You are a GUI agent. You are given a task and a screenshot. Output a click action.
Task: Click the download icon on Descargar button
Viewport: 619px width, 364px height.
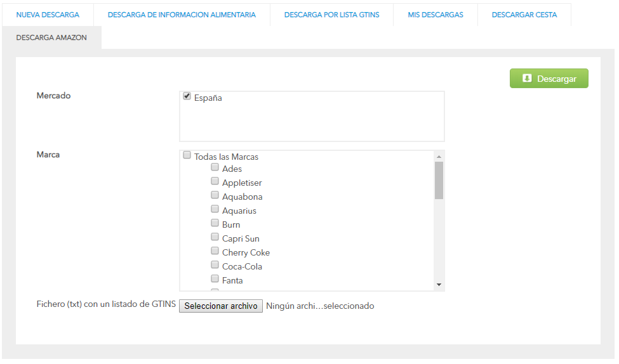click(527, 78)
